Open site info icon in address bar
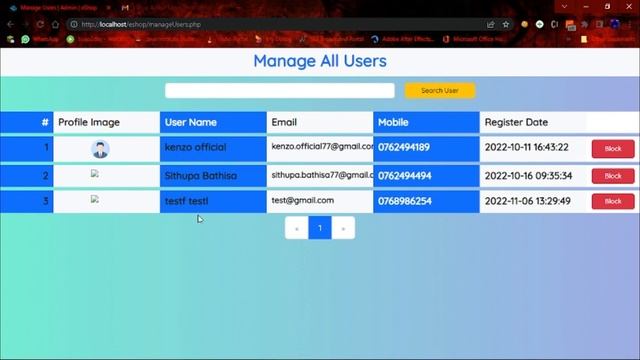The height and width of the screenshot is (360, 640). 73,24
